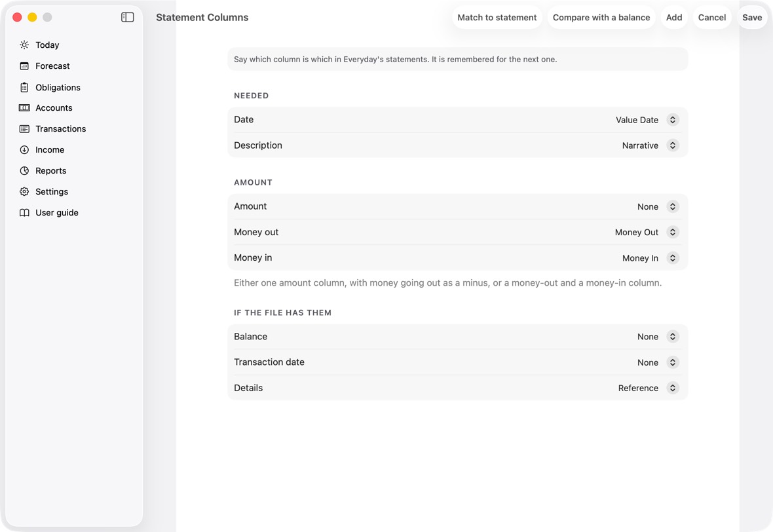Click the Details row label
The image size is (773, 532).
tap(248, 388)
